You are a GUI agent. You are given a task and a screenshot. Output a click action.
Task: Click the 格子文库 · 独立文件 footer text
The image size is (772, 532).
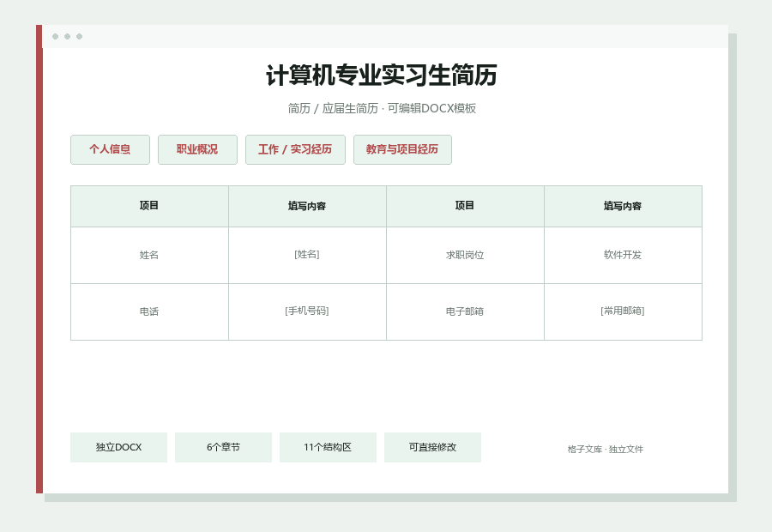605,450
